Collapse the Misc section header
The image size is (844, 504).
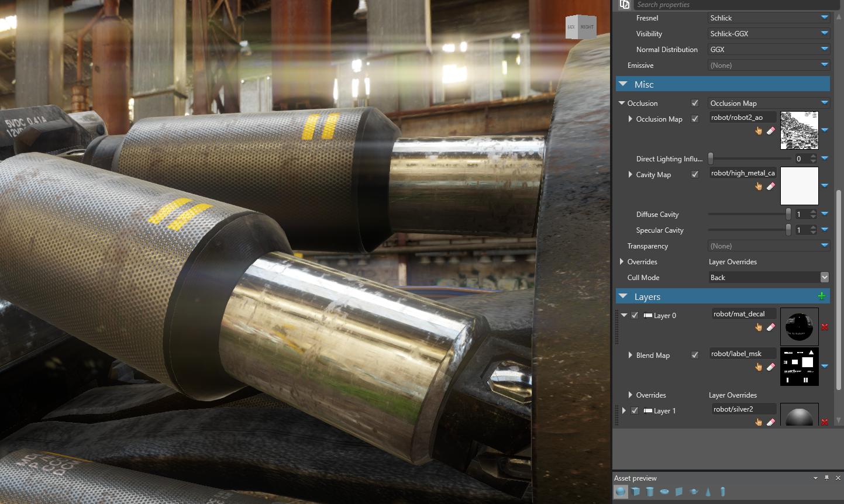point(623,84)
